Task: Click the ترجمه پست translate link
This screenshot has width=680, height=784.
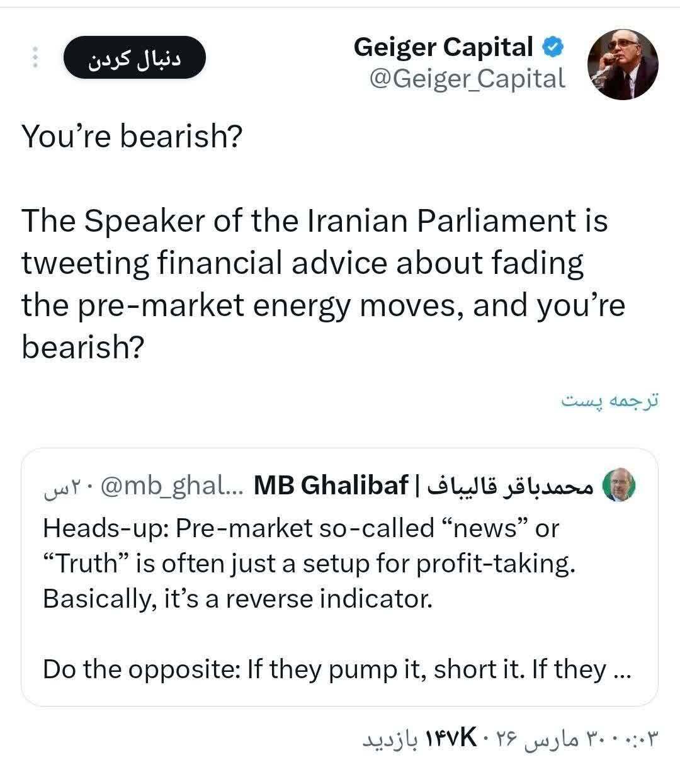Action: (609, 401)
